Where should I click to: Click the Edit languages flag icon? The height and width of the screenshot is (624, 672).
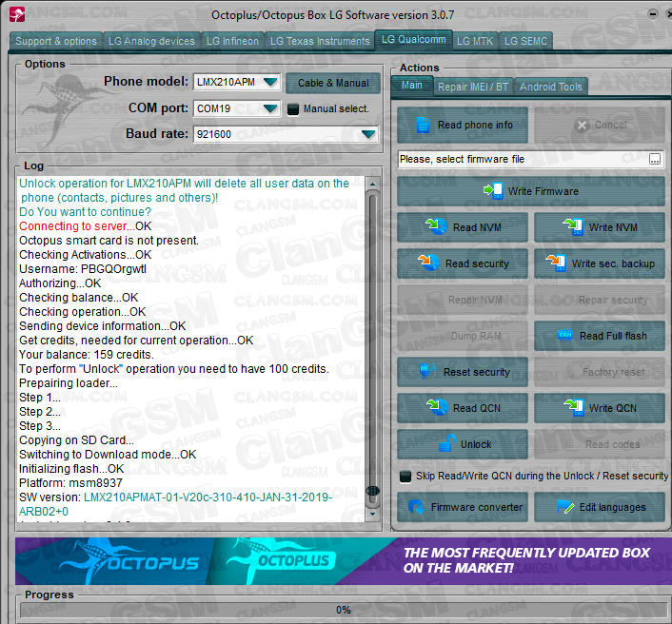(x=565, y=507)
